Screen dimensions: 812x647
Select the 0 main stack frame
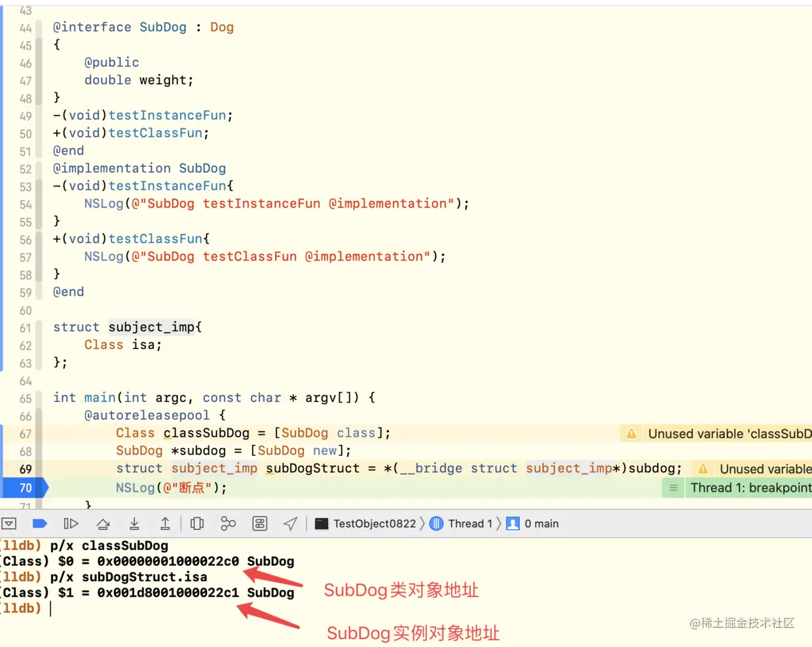pyautogui.click(x=533, y=523)
